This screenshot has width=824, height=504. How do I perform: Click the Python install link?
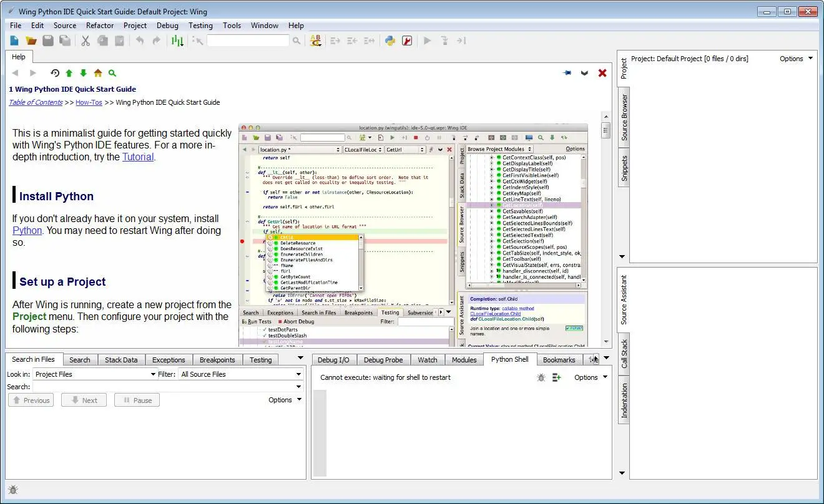27,230
